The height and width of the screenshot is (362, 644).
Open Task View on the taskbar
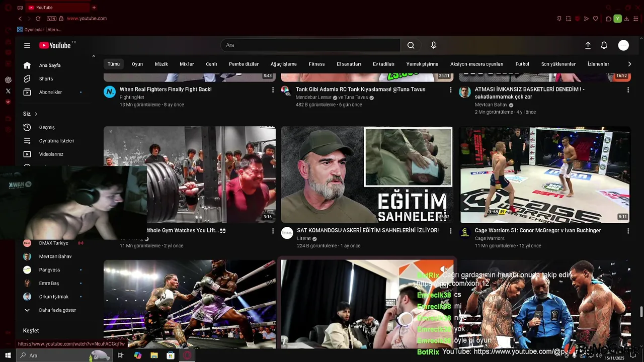(121, 355)
